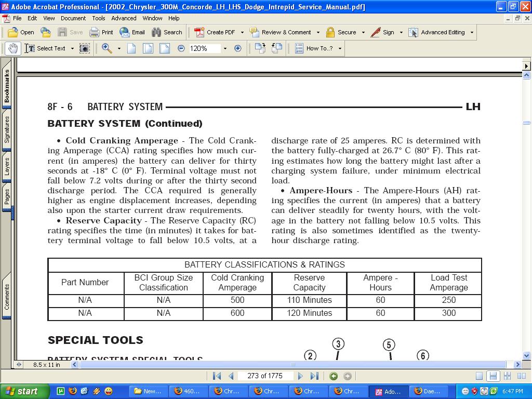Open the File menu
The image size is (532, 399).
point(17,18)
